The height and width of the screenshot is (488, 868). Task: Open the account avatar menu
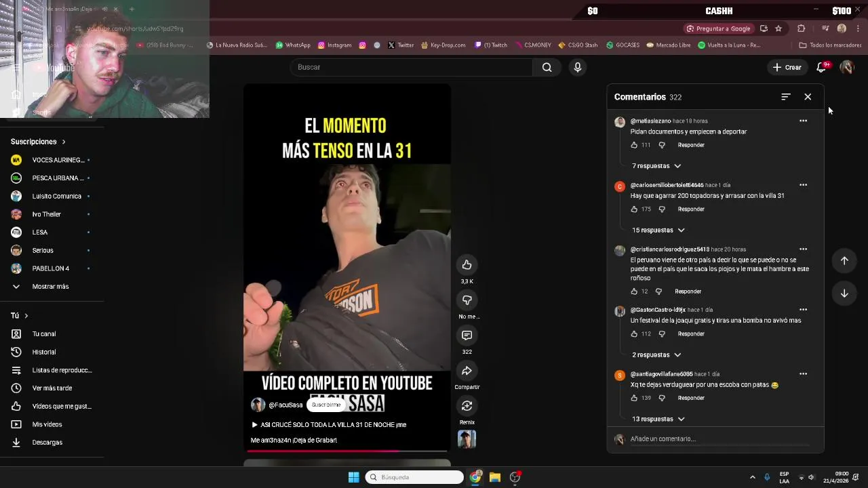pyautogui.click(x=846, y=67)
